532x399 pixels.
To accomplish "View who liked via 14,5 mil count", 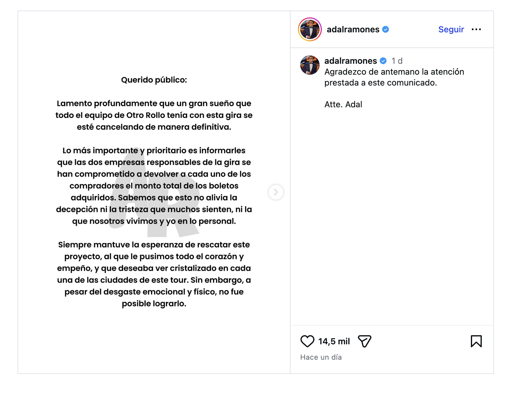I will pos(334,341).
